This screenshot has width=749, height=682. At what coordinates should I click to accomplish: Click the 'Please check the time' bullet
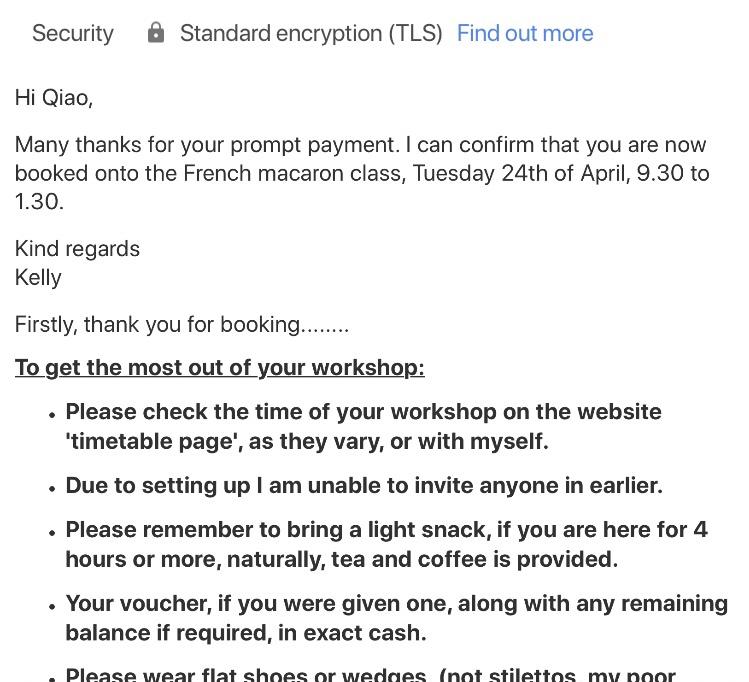pyautogui.click(x=363, y=412)
